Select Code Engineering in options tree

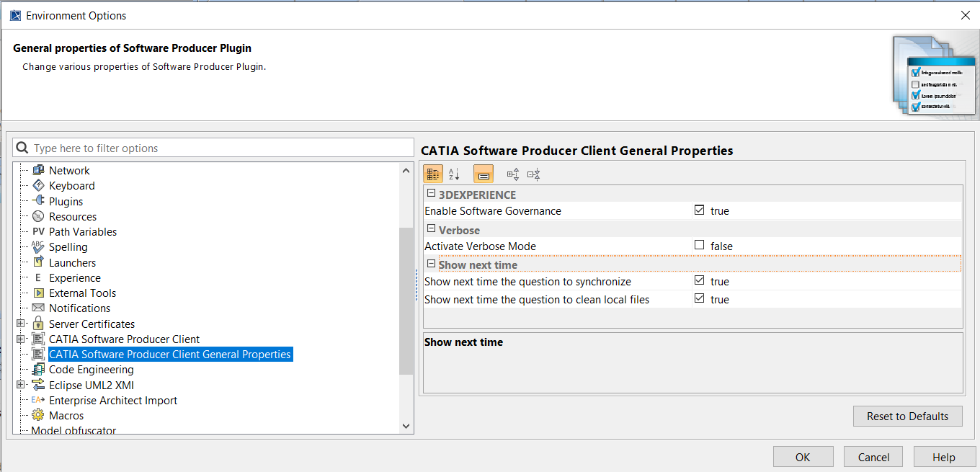tap(91, 370)
